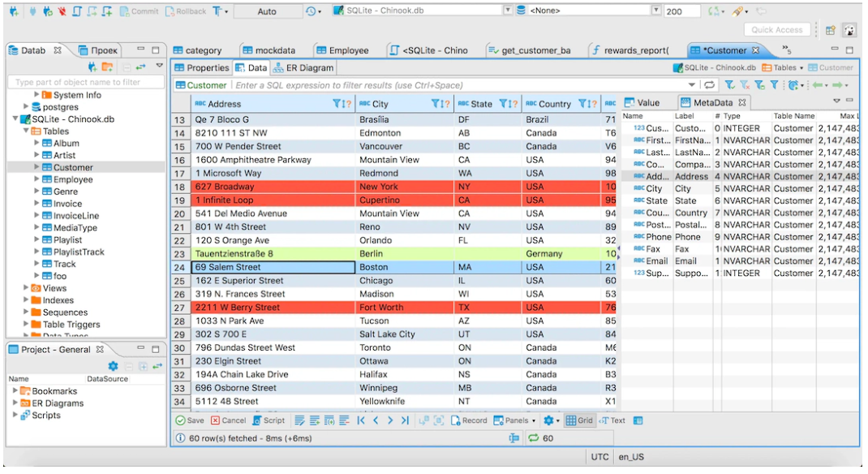Show hidden editor tabs chevron
The width and height of the screenshot is (868, 474).
[x=787, y=50]
